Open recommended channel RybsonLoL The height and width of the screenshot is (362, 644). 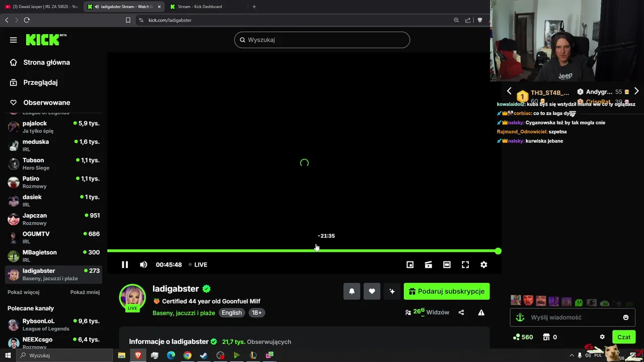click(53, 324)
